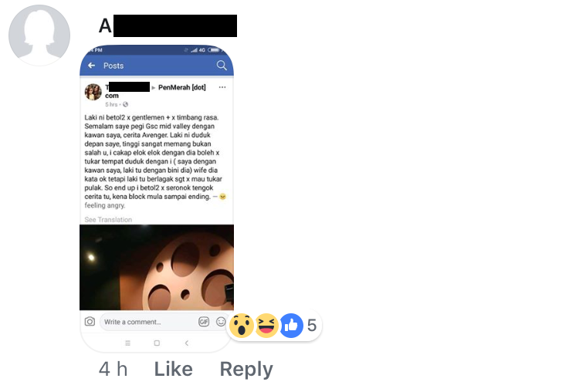This screenshot has width=569, height=392.
Task: Open the emoji smiley picker
Action: (221, 322)
